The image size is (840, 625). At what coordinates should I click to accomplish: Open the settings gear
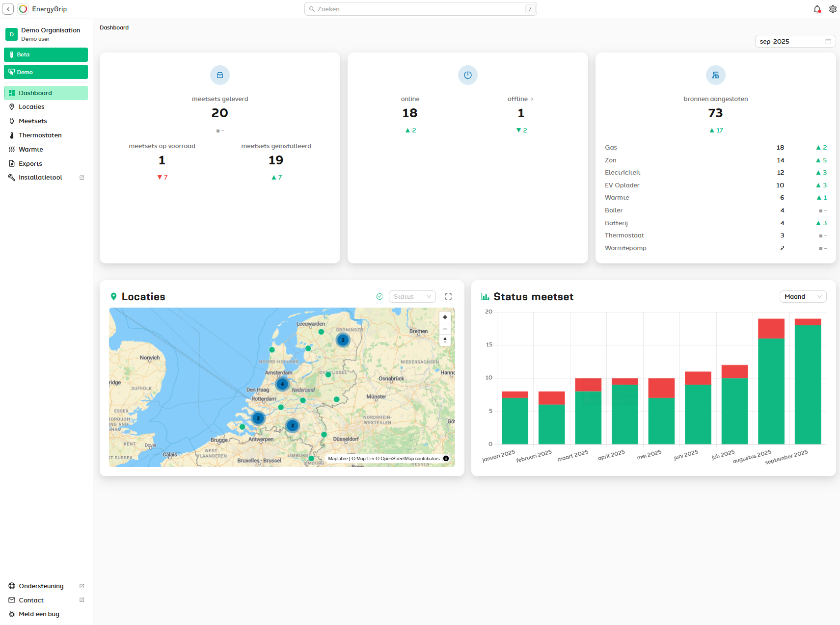833,9
